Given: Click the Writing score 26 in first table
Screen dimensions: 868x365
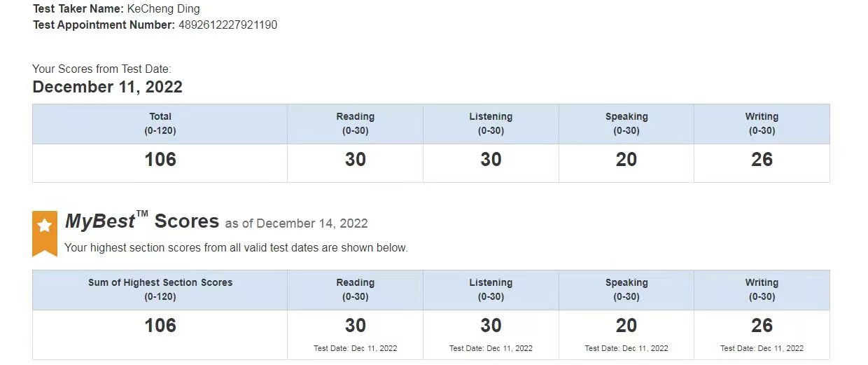Looking at the screenshot, I should [x=762, y=160].
